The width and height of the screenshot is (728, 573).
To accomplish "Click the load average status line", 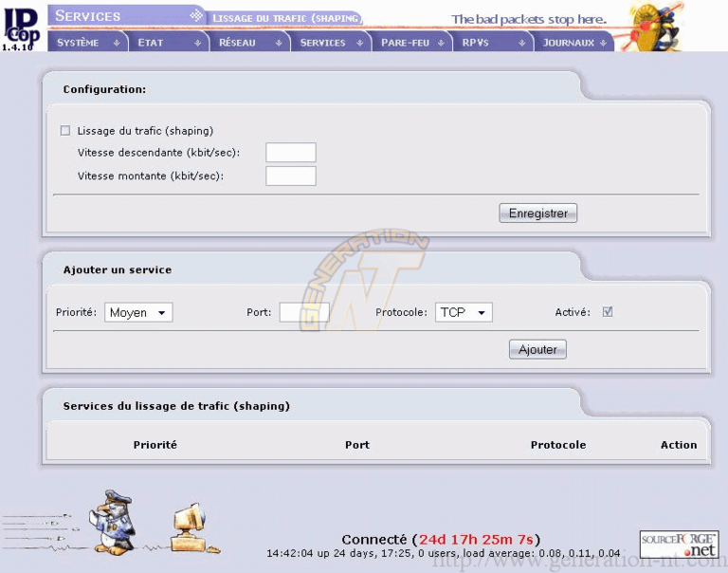I will (443, 553).
